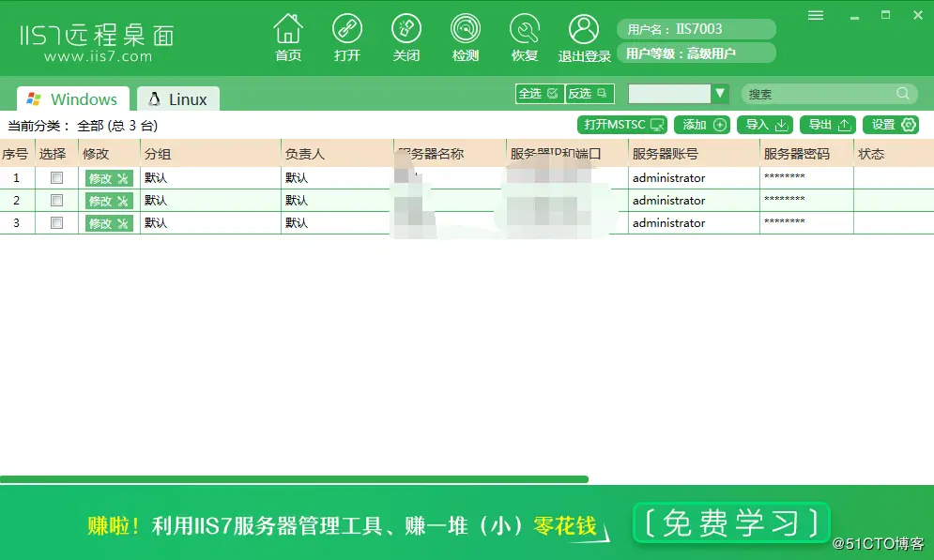This screenshot has height=560, width=934.
Task: Click the horizontal scrollbar at the bottom
Action: (294, 479)
